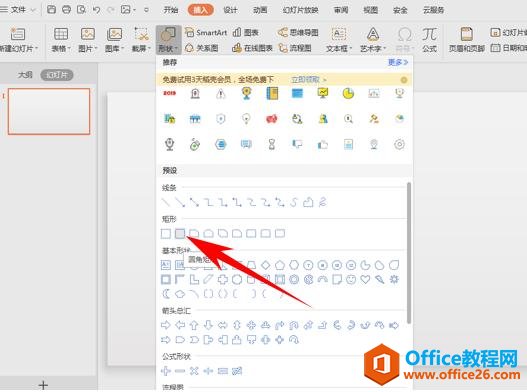Screen dimensions: 527x392
Task: Click the Print icon in quick access toolbar
Action: [x=66, y=9]
